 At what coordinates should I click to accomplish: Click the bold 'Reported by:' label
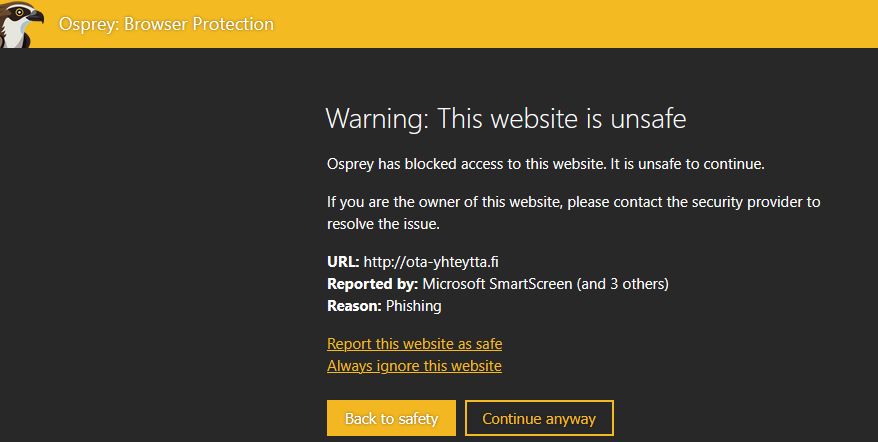point(372,284)
